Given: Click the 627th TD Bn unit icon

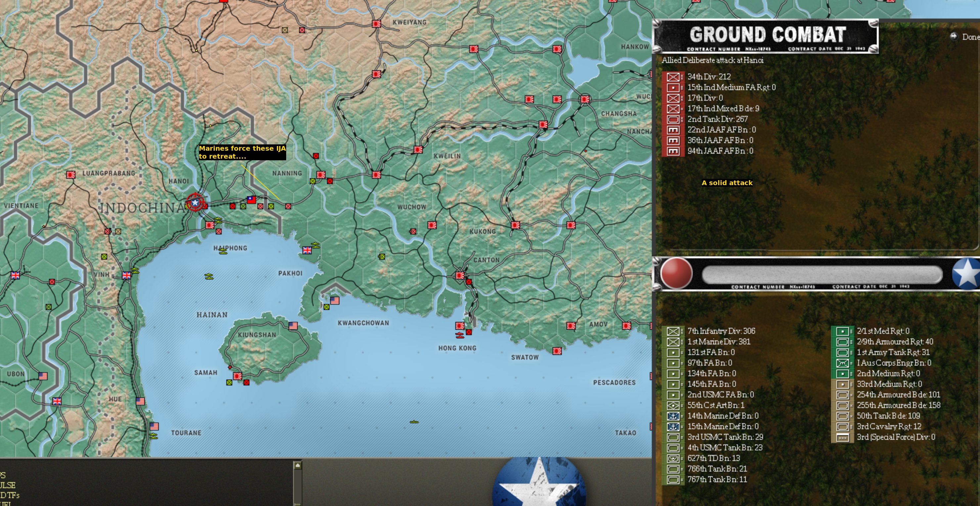Looking at the screenshot, I should click(673, 459).
